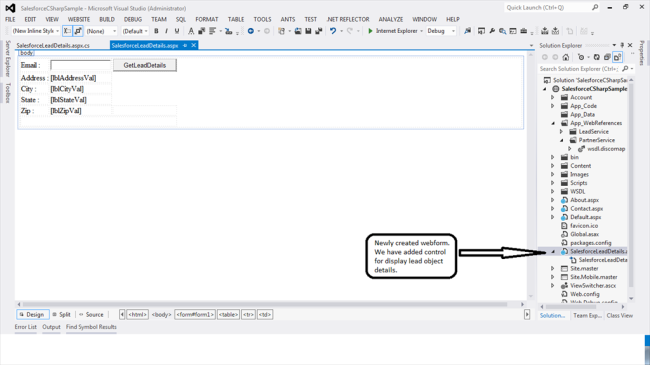
Task: Open the Internet Explorer browser dropdown arrow
Action: click(x=421, y=31)
